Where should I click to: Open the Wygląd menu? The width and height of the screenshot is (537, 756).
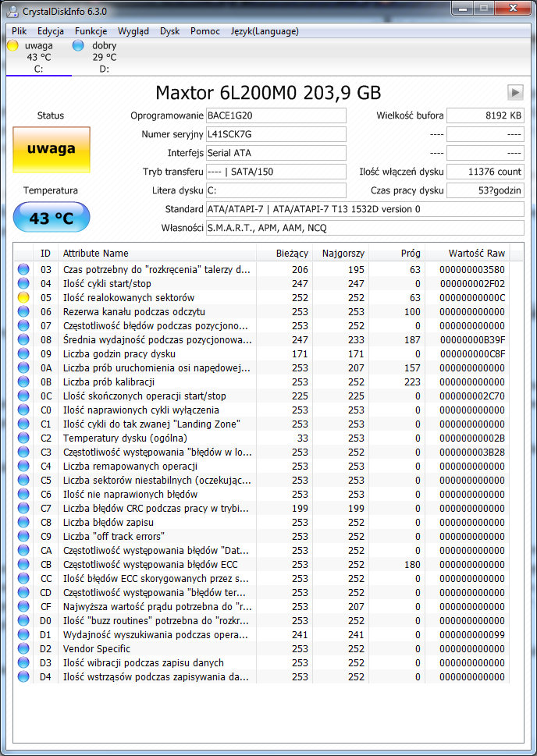tap(133, 31)
